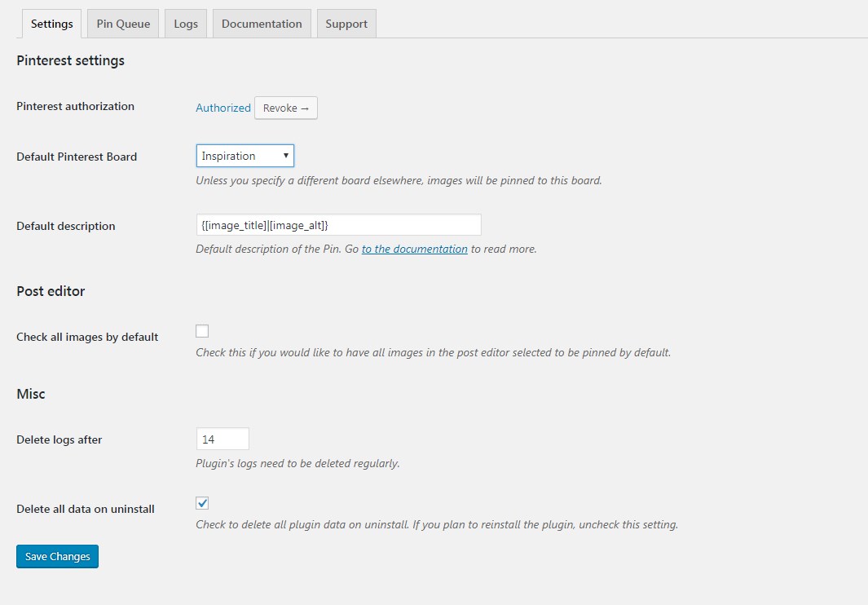868x605 pixels.
Task: Click the Revoke authorization button
Action: click(285, 108)
